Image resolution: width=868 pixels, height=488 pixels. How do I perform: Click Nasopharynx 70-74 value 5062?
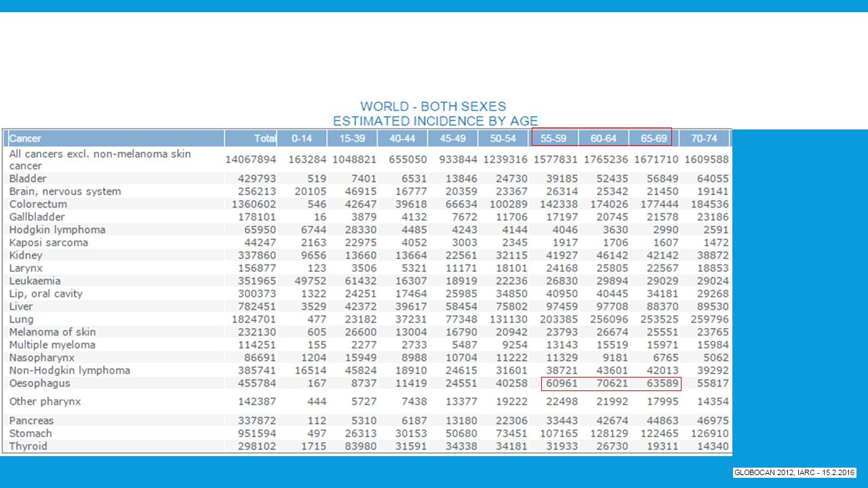click(715, 358)
